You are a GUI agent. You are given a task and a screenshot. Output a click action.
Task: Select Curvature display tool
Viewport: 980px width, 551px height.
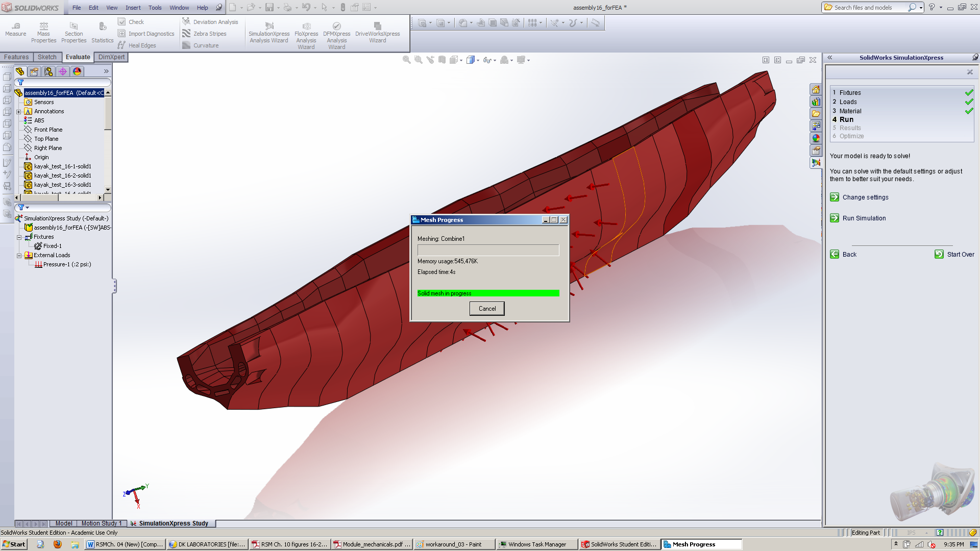201,45
